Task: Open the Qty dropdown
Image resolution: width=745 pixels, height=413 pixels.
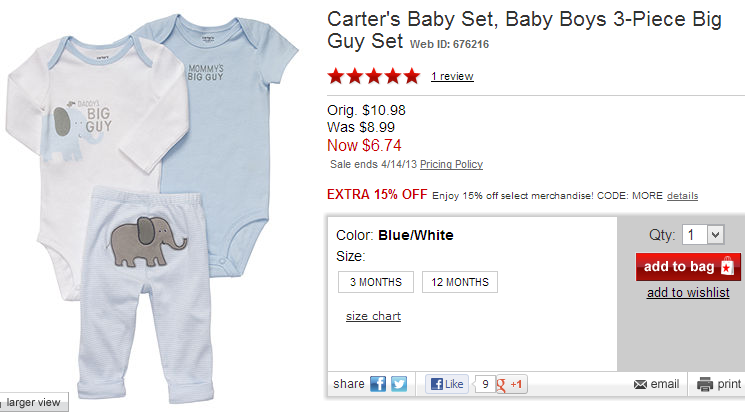Action: tap(702, 234)
